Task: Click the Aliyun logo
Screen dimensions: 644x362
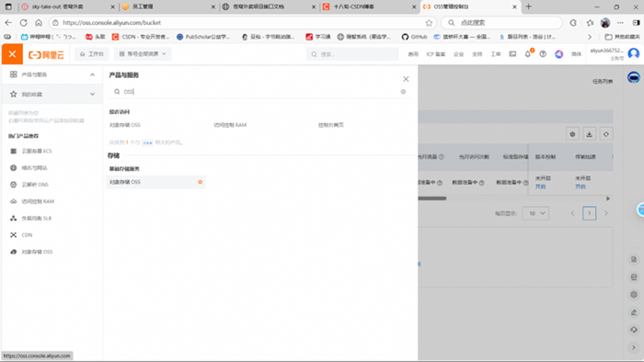Action: (x=46, y=54)
